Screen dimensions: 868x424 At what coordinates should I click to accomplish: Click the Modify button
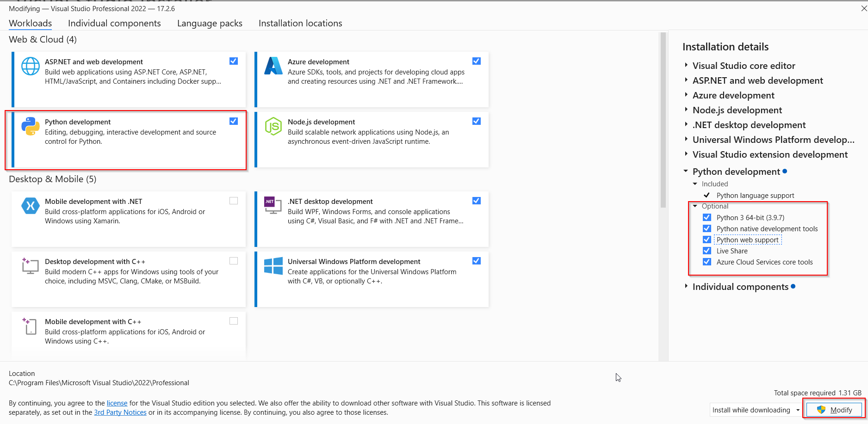(834, 410)
